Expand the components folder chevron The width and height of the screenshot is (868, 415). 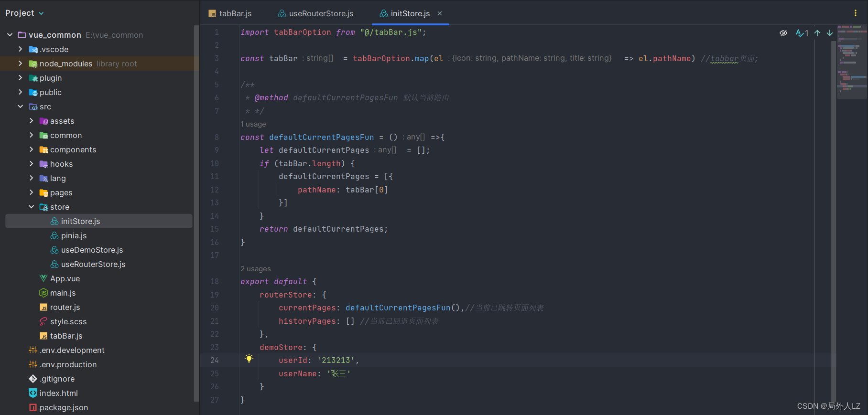[31, 149]
